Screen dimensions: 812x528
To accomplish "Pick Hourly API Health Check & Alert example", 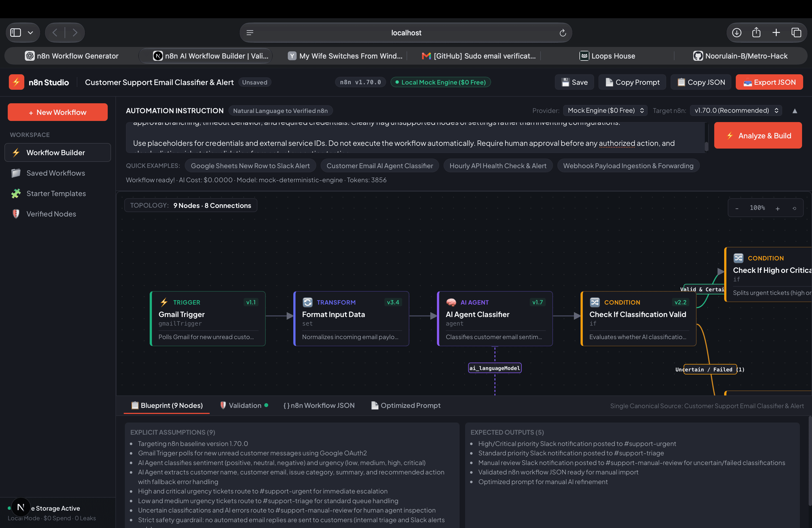I will tap(498, 166).
